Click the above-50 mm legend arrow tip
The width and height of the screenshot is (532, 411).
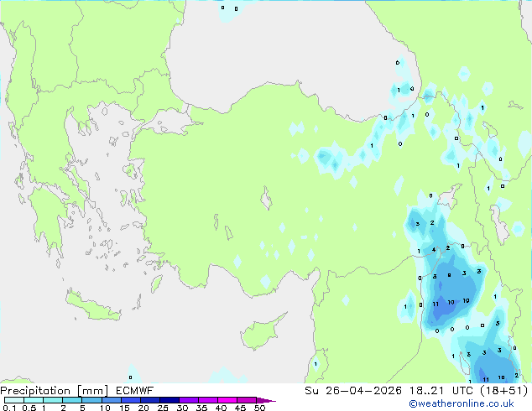pyautogui.click(x=266, y=401)
